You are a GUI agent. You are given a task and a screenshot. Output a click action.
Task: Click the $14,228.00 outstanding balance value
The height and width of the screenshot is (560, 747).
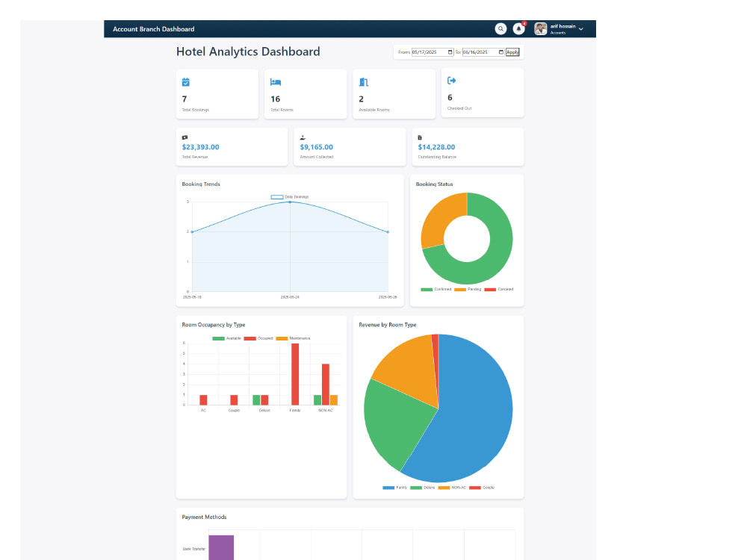click(436, 147)
